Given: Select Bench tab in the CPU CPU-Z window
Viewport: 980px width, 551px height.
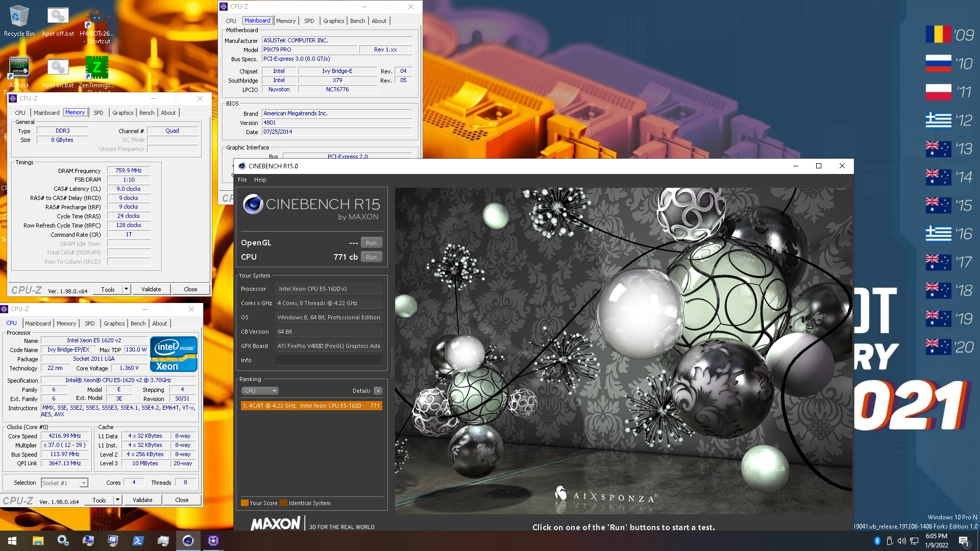Looking at the screenshot, I should (138, 323).
